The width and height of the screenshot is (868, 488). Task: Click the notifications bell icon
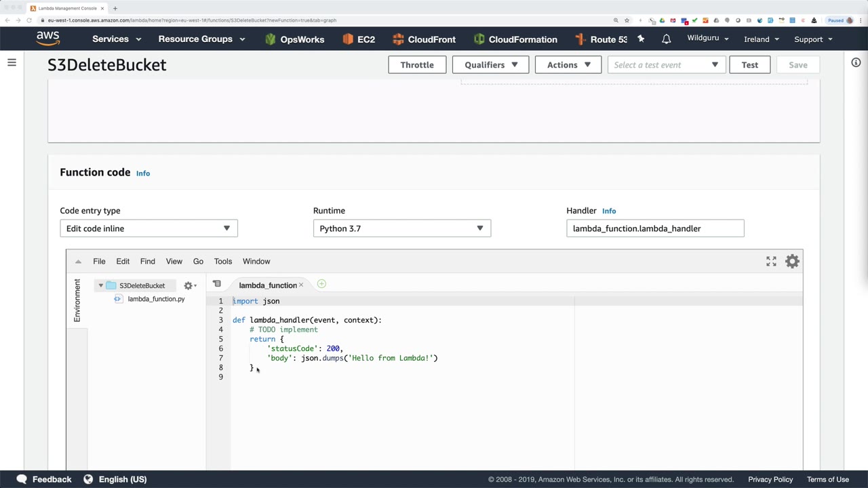click(666, 39)
